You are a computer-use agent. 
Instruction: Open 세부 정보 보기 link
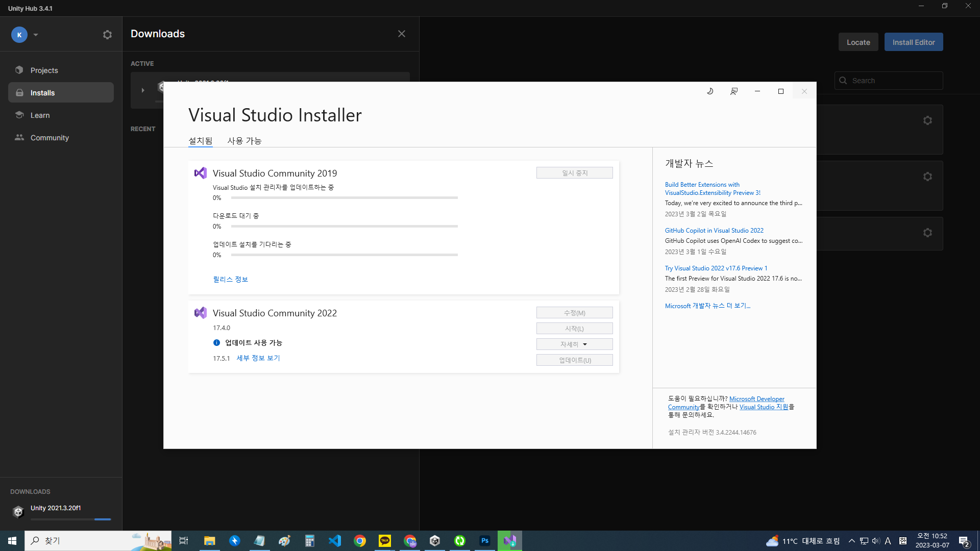coord(258,358)
